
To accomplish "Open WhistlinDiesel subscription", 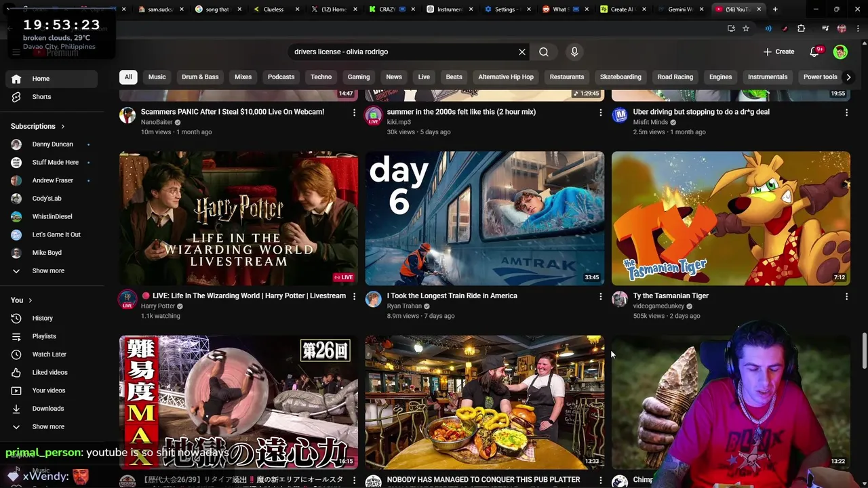I will pyautogui.click(x=52, y=216).
